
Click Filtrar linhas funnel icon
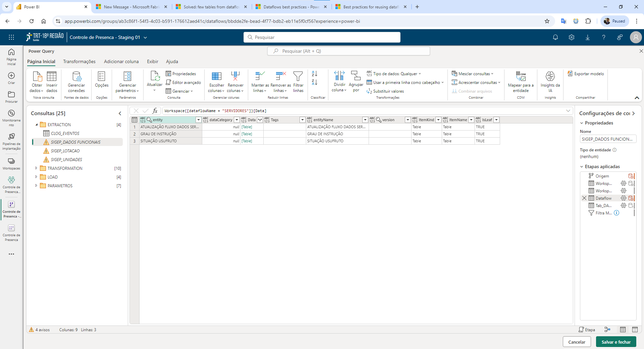point(298,76)
